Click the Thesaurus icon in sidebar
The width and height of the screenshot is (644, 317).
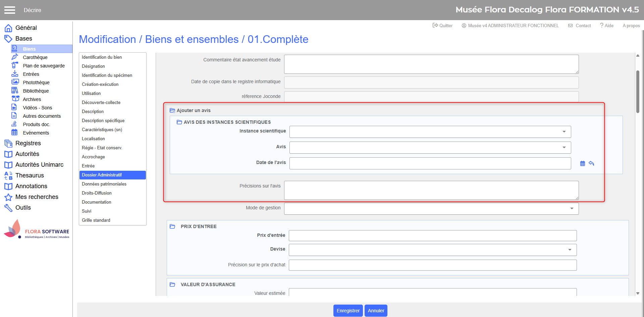pos(8,175)
